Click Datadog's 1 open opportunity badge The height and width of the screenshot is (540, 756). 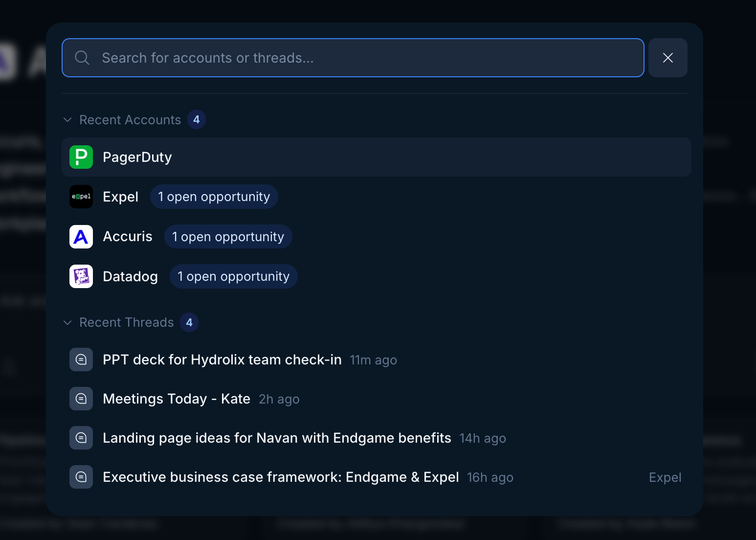233,276
